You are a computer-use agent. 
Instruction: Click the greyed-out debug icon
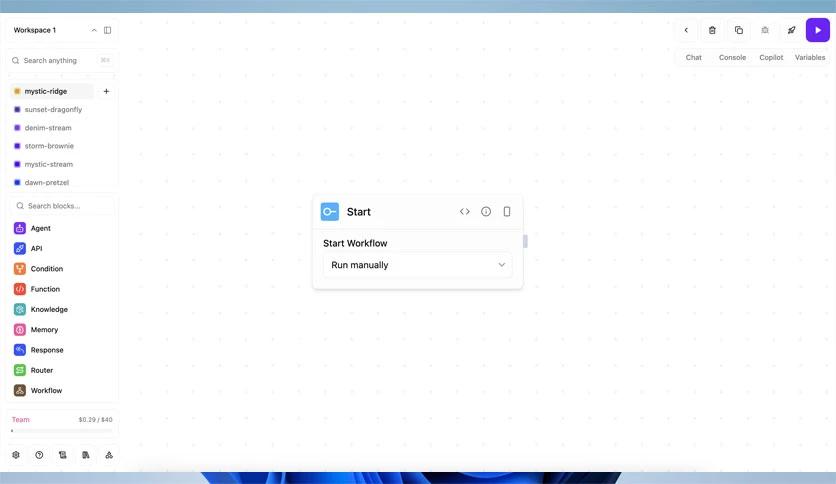tap(765, 30)
